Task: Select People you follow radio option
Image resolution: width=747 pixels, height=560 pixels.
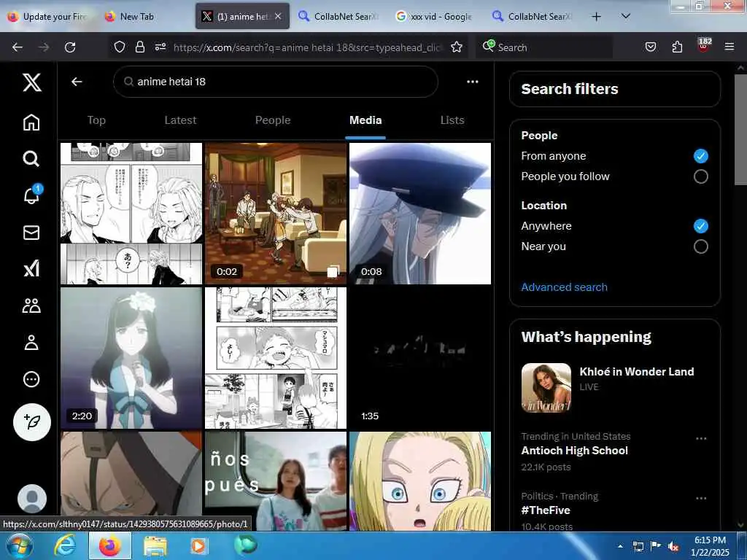Action: [700, 176]
